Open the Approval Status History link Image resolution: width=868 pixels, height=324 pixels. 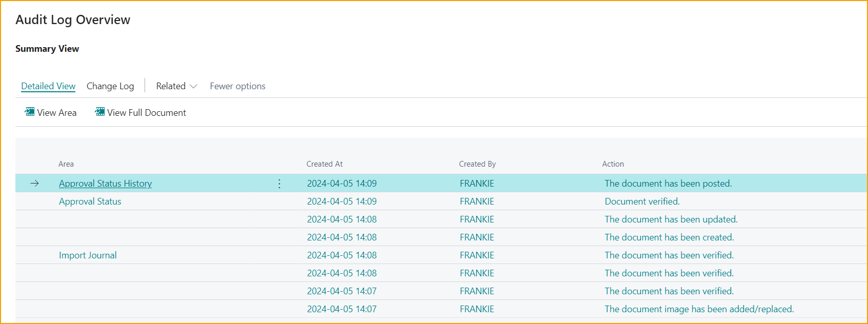pos(105,184)
